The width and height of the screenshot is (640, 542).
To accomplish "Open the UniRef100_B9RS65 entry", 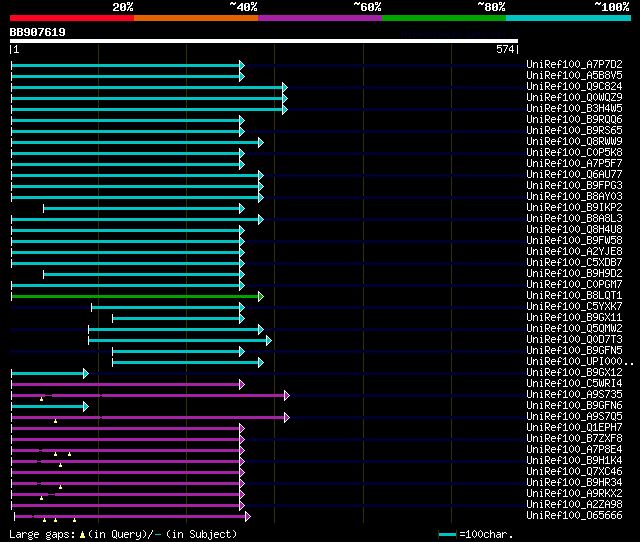I will click(574, 131).
